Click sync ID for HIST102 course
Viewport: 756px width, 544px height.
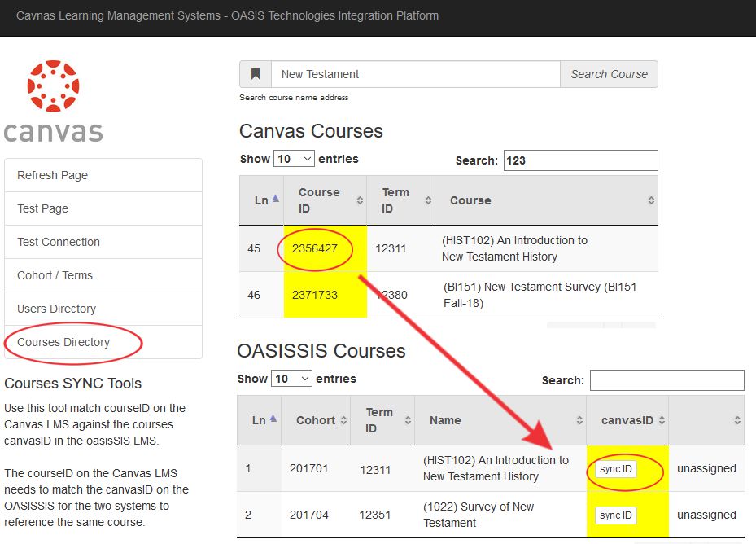pos(616,469)
